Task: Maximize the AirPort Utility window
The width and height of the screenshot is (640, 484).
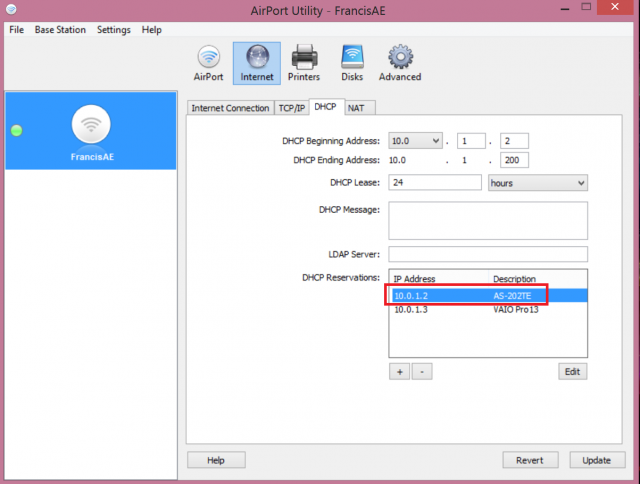Action: coord(586,7)
